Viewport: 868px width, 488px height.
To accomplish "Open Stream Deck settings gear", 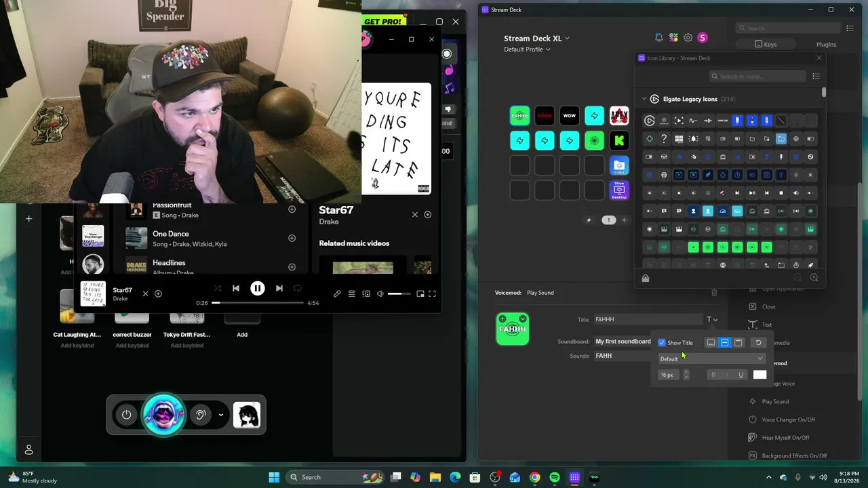I will [688, 38].
